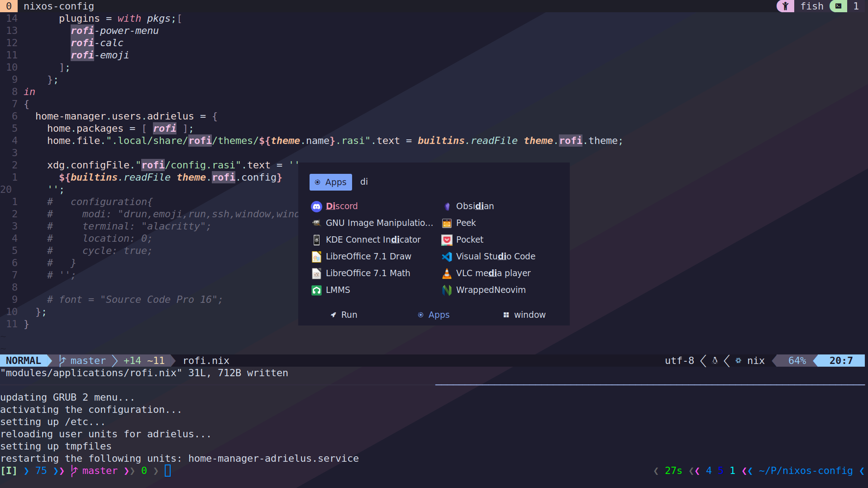Image resolution: width=868 pixels, height=488 pixels.
Task: Click the rofi-power-menu plugin line
Action: click(114, 31)
